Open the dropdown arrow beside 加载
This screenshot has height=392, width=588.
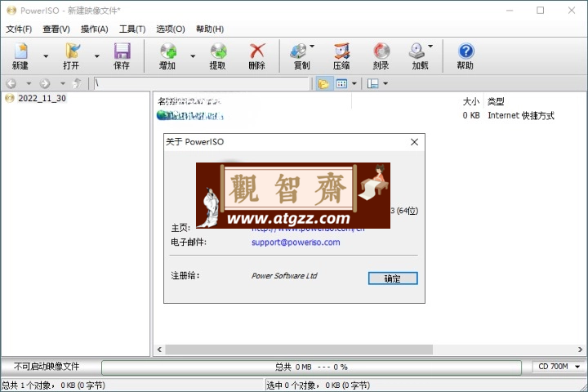[430, 46]
